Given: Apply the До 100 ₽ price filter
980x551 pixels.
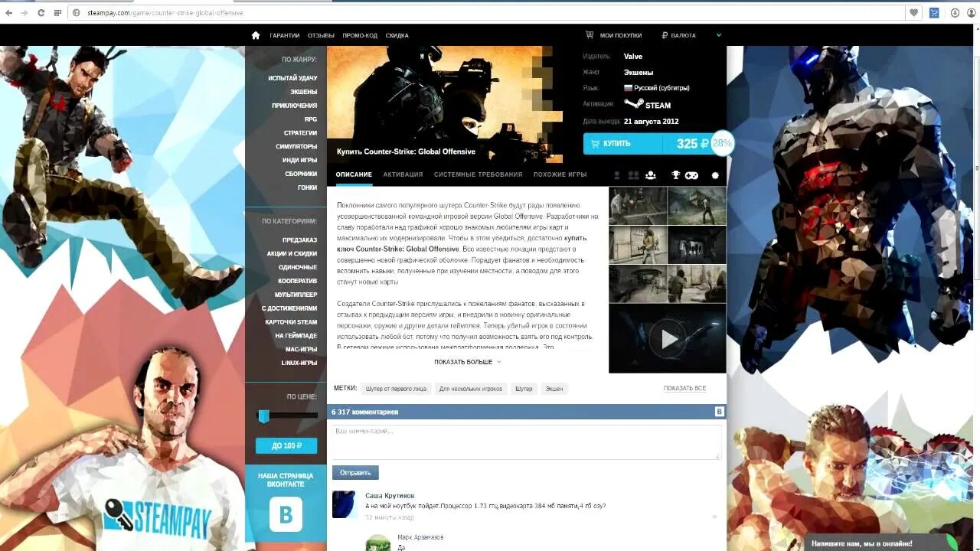Looking at the screenshot, I should pyautogui.click(x=286, y=445).
